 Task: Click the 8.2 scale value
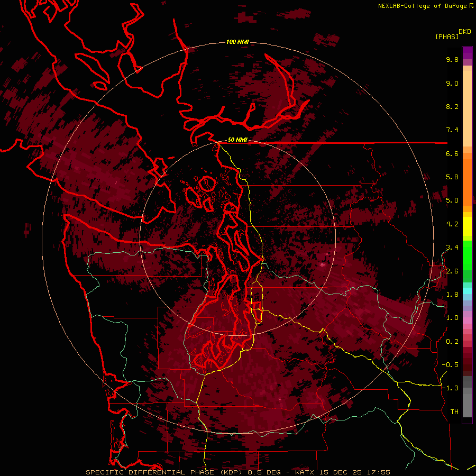point(452,106)
